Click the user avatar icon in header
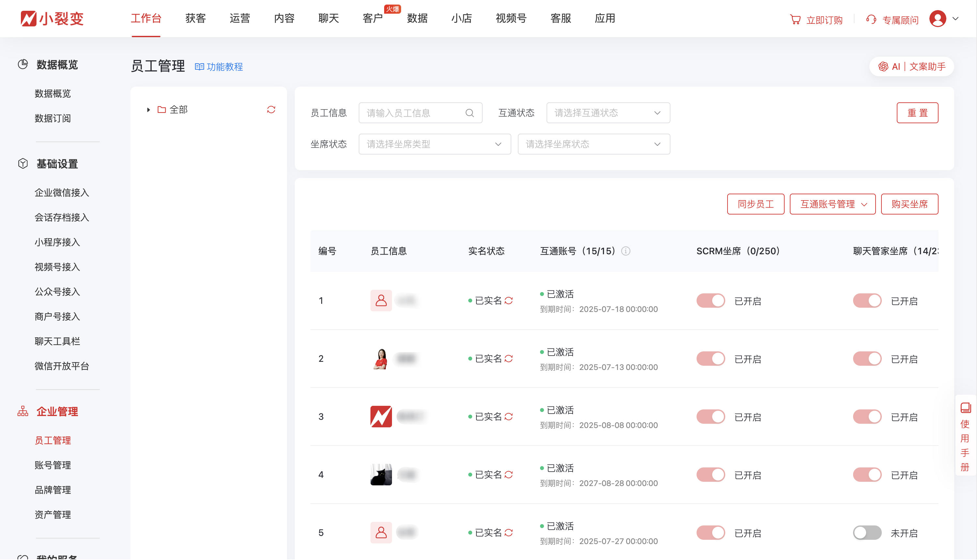 937,19
